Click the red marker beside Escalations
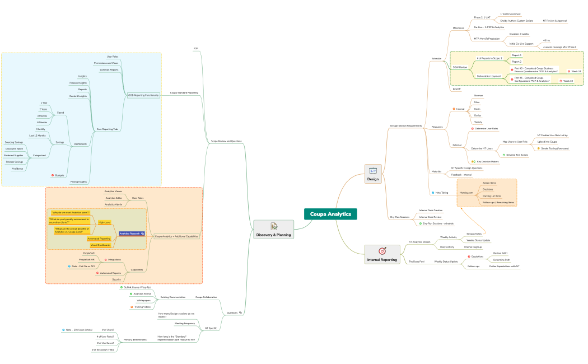 [x=469, y=256]
